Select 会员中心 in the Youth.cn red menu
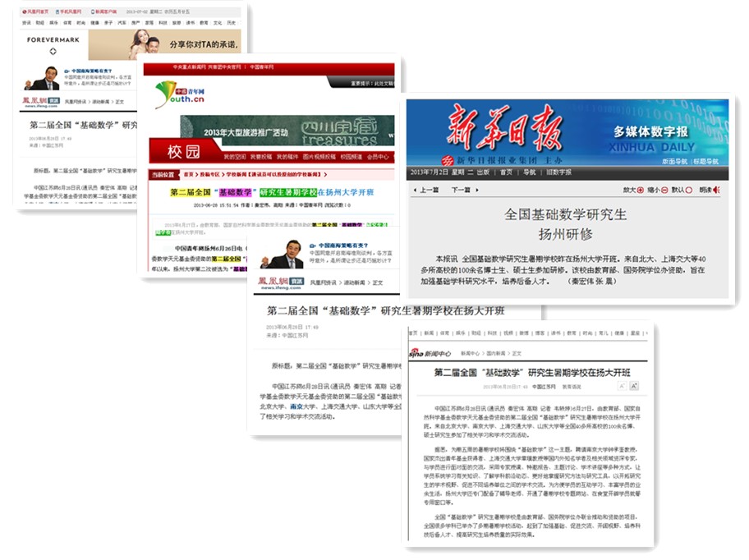 point(378,157)
